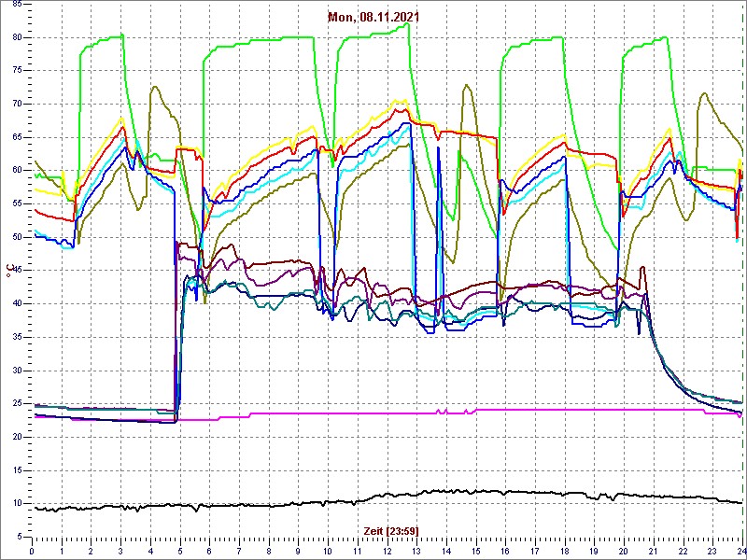Screen dimensions: 747x560
Task: Click the black curve near 10 degrees
Action: pos(280,505)
